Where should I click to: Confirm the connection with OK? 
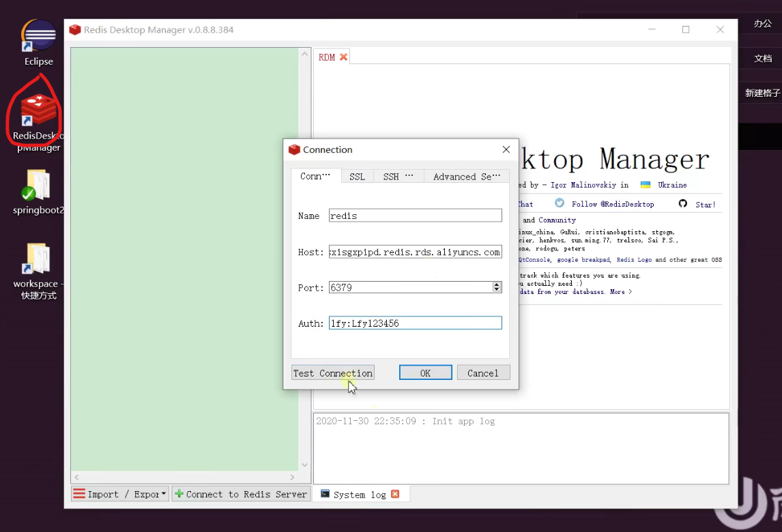pos(425,373)
